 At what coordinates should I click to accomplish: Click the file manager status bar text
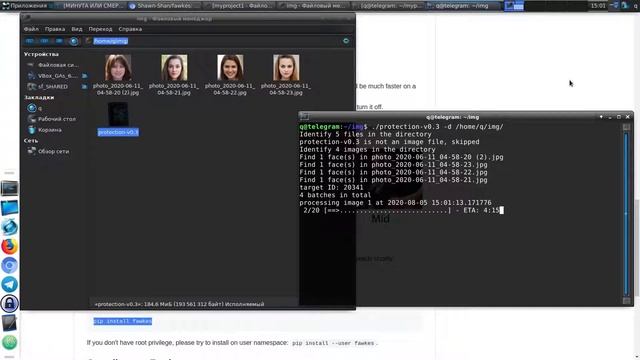[x=179, y=304]
